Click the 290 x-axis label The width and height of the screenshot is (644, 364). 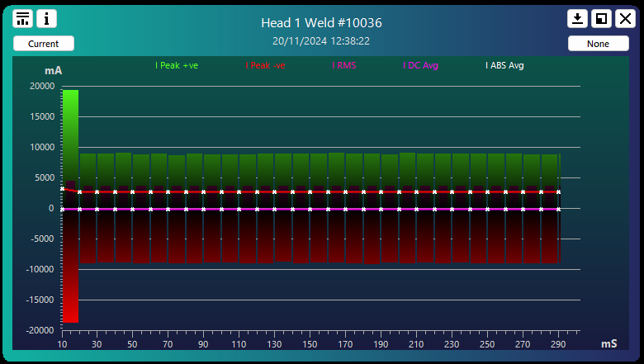click(x=558, y=344)
